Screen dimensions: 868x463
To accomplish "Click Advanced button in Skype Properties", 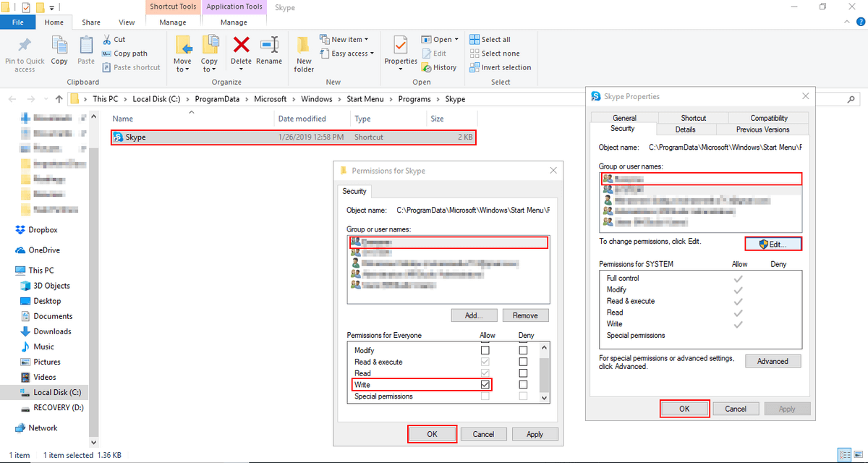I will (x=773, y=361).
